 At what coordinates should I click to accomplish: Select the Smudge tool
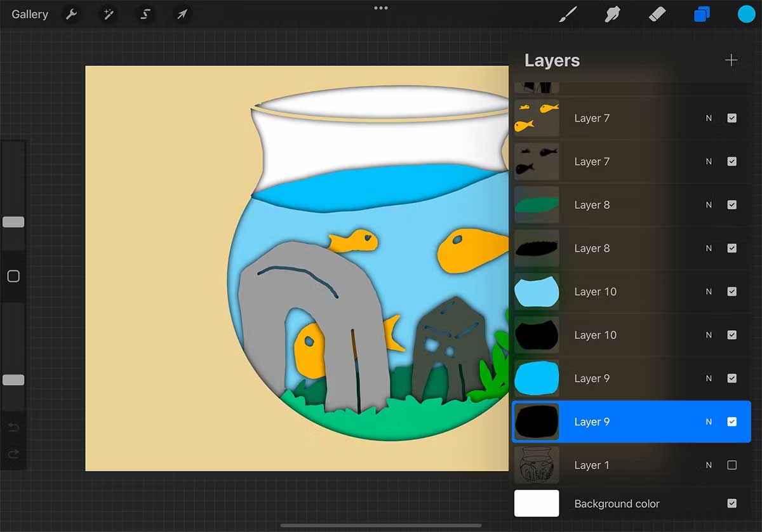(612, 14)
